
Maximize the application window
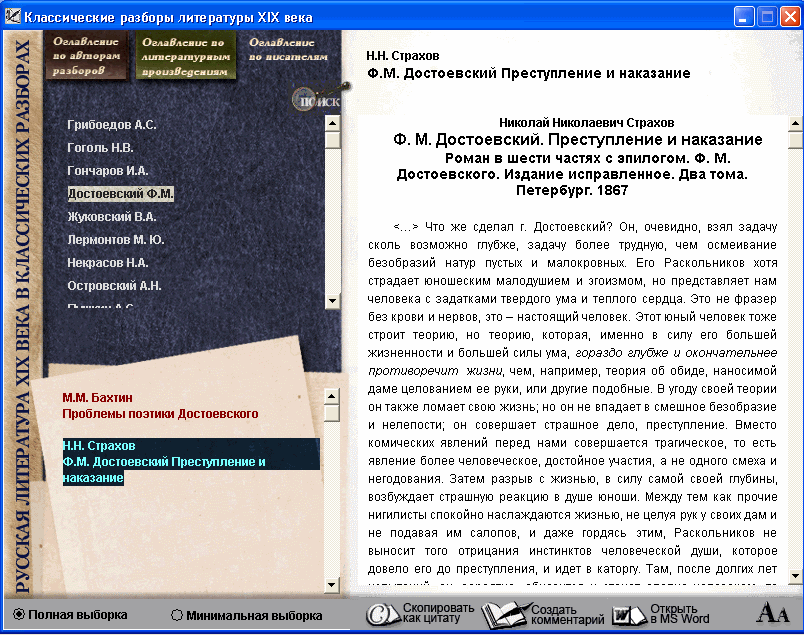click(x=767, y=17)
